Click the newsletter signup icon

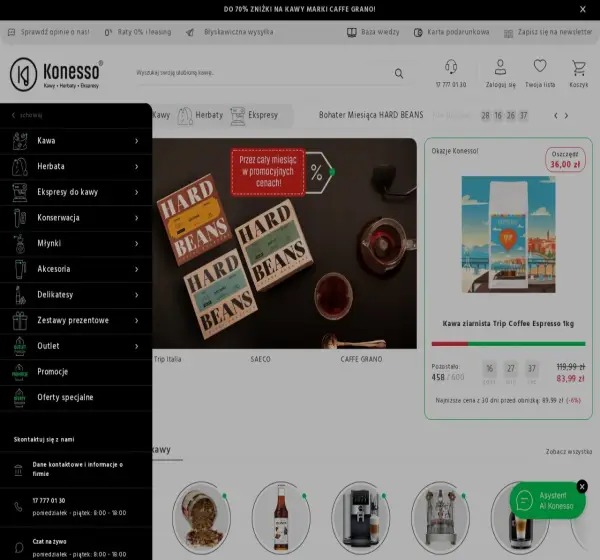(x=508, y=34)
